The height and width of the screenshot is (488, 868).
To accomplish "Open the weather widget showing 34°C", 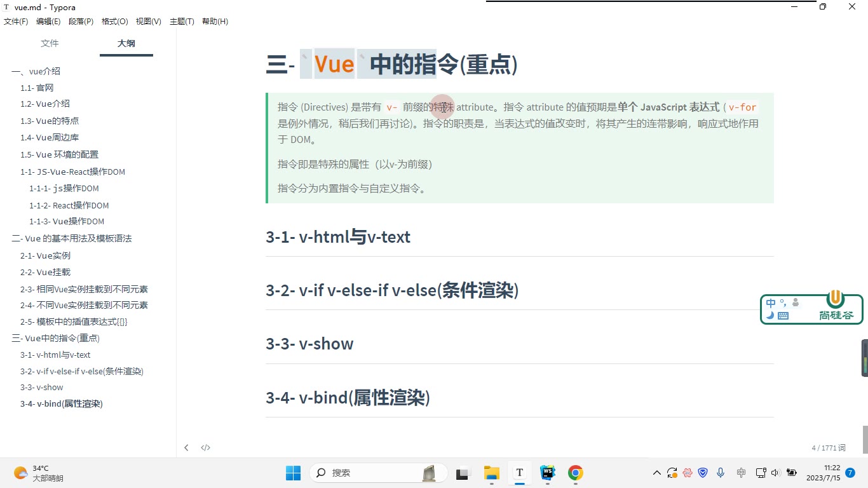I will (x=39, y=473).
